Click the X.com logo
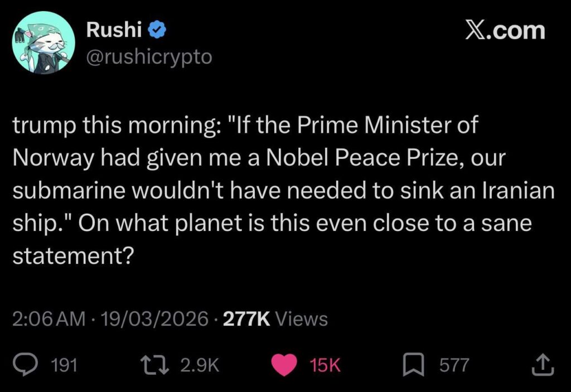The width and height of the screenshot is (571, 392). [x=506, y=31]
